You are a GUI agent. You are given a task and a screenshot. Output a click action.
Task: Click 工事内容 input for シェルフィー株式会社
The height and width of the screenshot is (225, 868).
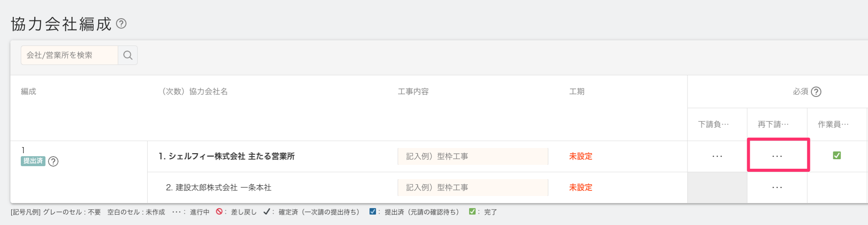point(473,156)
